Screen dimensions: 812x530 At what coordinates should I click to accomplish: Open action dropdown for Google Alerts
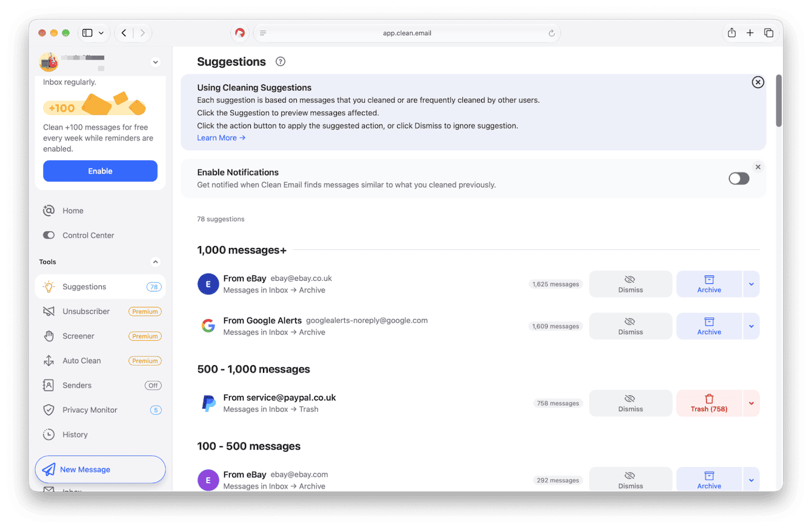(751, 326)
